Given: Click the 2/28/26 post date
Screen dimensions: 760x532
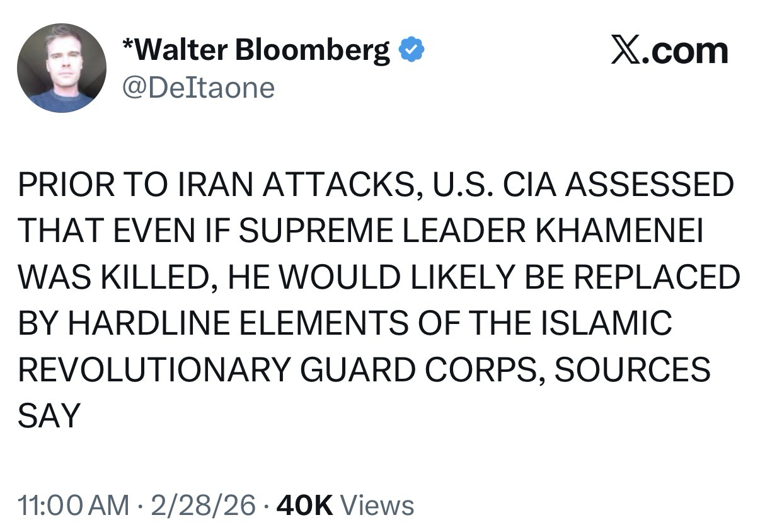Looking at the screenshot, I should coord(200,505).
